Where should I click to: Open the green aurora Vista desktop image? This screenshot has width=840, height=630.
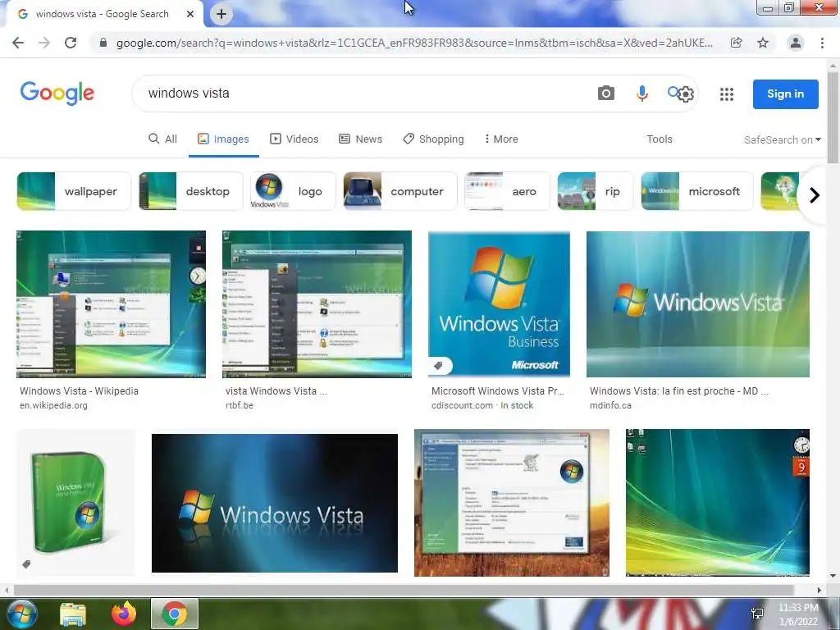coord(718,503)
